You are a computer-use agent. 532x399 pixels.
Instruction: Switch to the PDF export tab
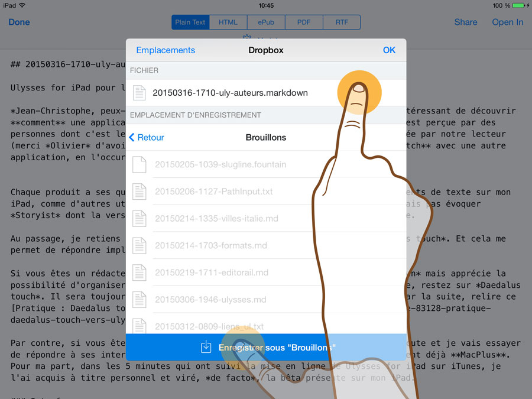point(304,22)
